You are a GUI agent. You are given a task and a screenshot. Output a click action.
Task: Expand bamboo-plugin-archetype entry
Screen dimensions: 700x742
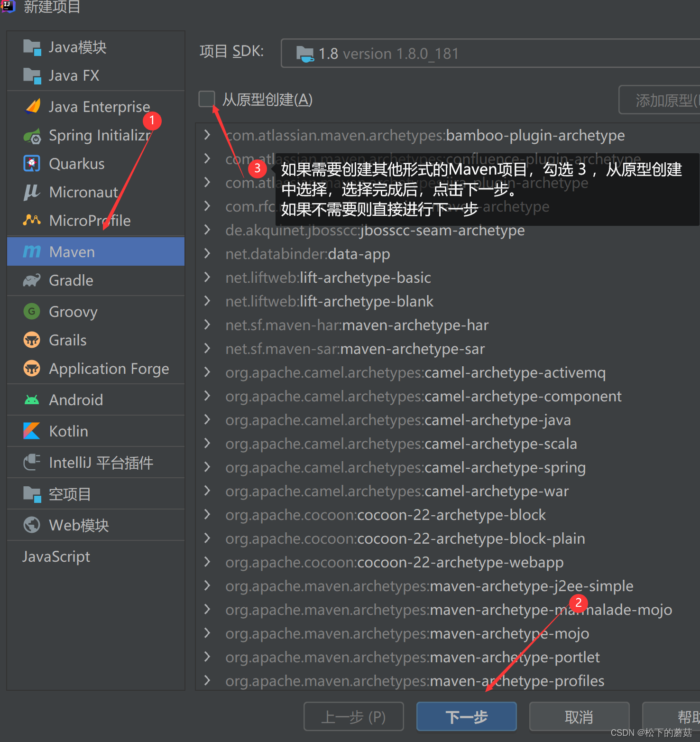point(207,135)
